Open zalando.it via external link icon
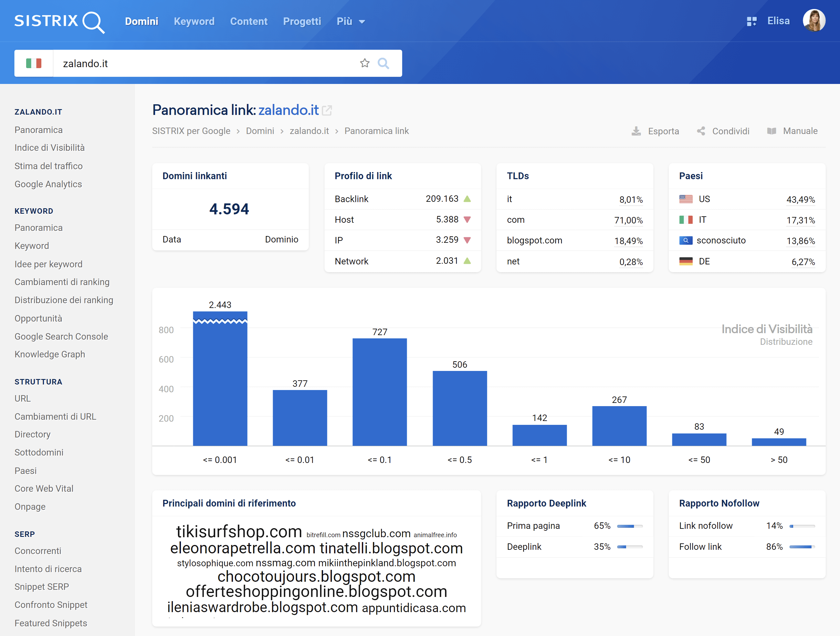The image size is (840, 636). point(327,110)
